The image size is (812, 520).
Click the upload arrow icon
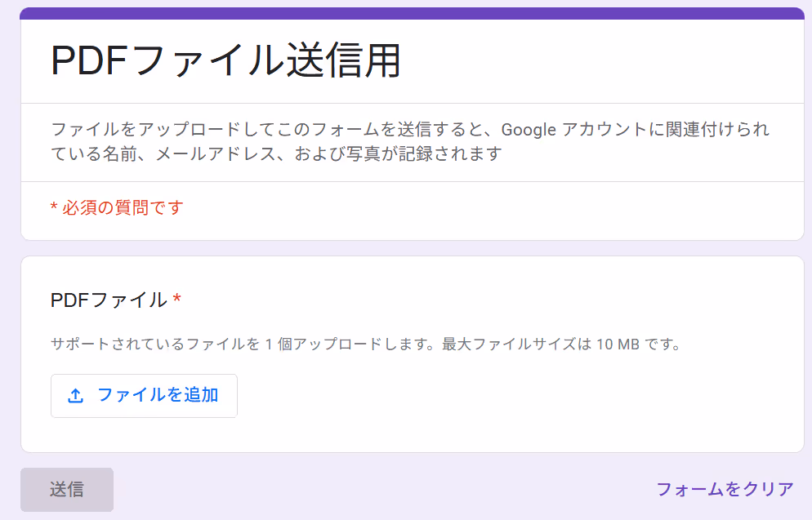coord(76,396)
